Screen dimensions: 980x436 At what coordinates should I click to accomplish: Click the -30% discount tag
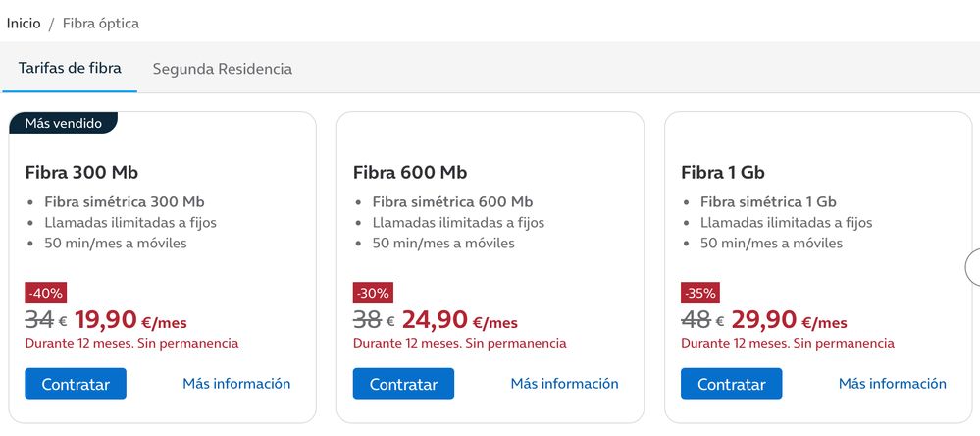point(374,292)
